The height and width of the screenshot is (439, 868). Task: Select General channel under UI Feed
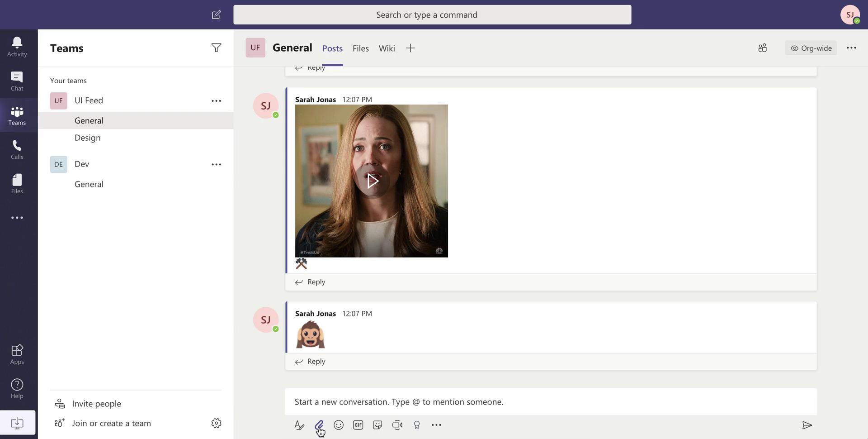coord(136,120)
